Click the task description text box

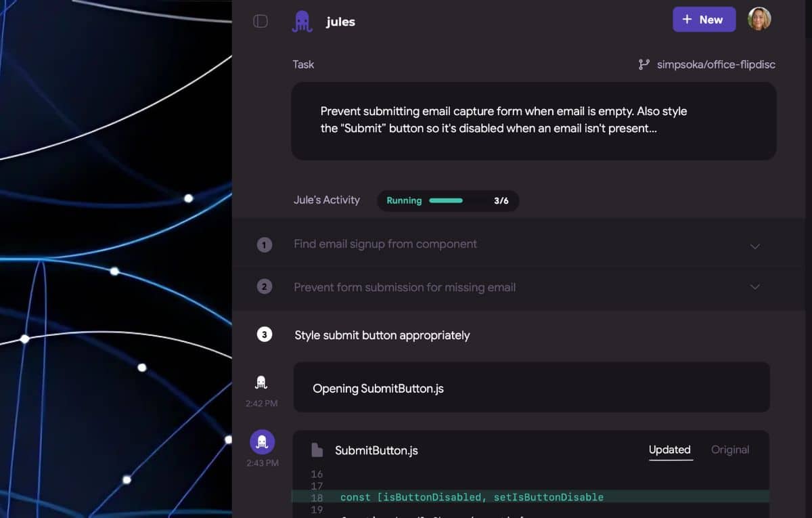click(x=533, y=121)
